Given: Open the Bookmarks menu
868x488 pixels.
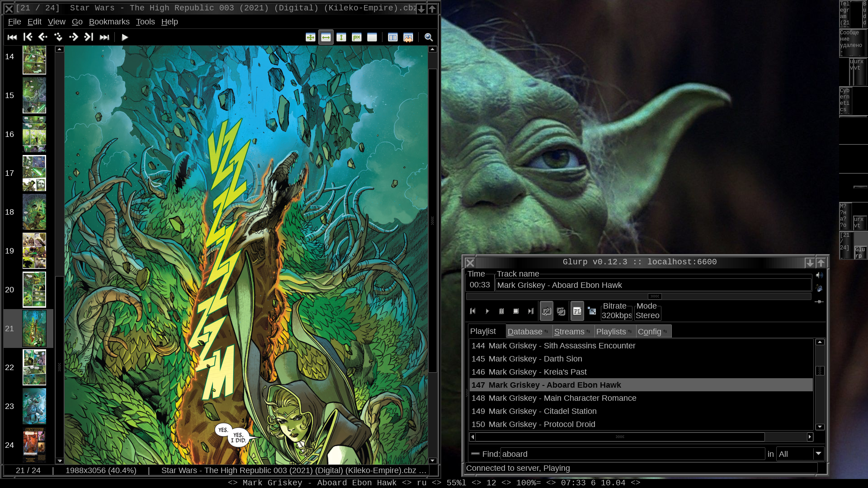Looking at the screenshot, I should tap(109, 22).
